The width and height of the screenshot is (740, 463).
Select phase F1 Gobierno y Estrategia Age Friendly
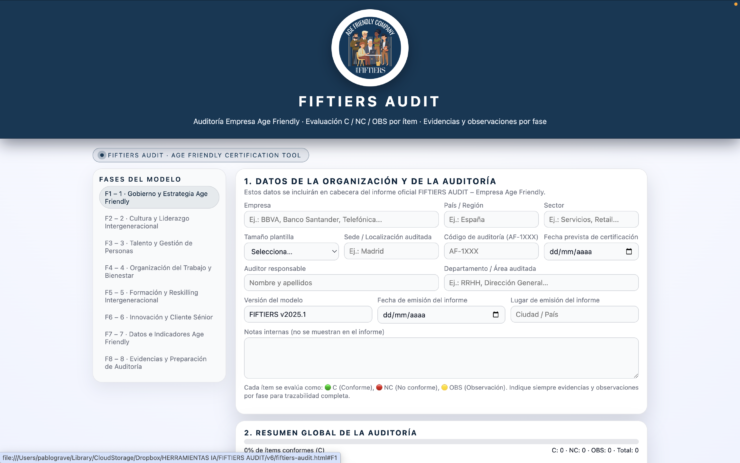tap(159, 197)
